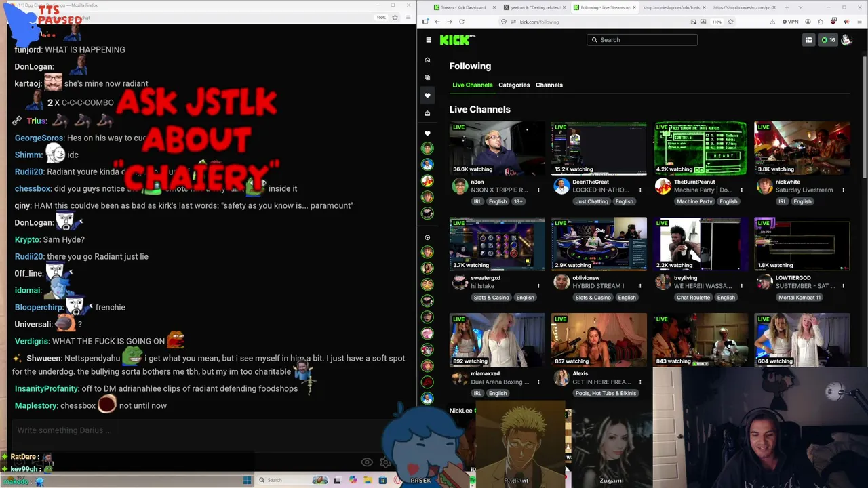Open the Following heart icon in Kick sidebar
Viewport: 868px width, 488px height.
tap(427, 96)
